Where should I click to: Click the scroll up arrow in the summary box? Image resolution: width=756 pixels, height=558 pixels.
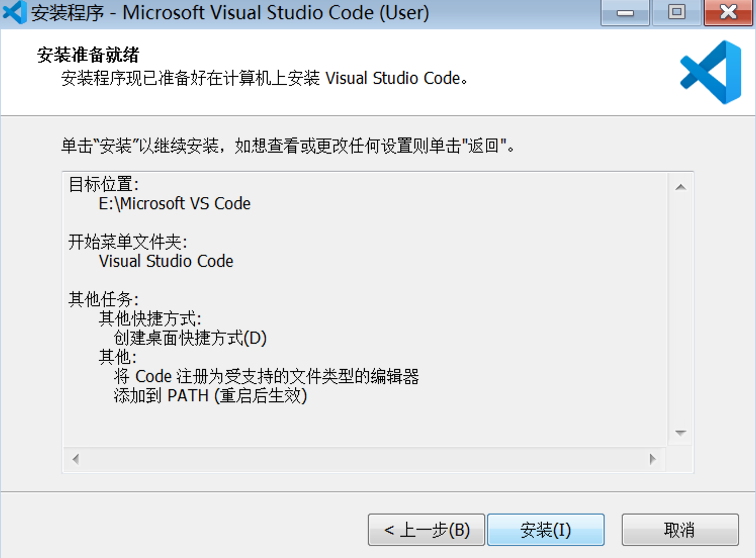click(x=681, y=187)
